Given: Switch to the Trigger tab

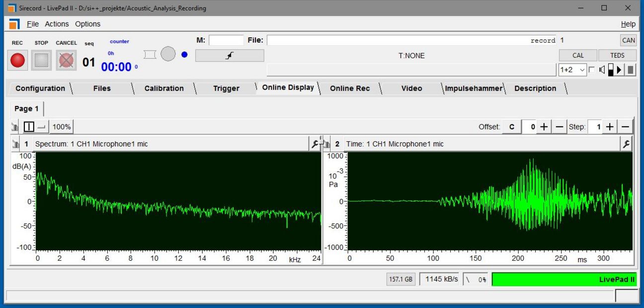Looking at the screenshot, I should [226, 89].
